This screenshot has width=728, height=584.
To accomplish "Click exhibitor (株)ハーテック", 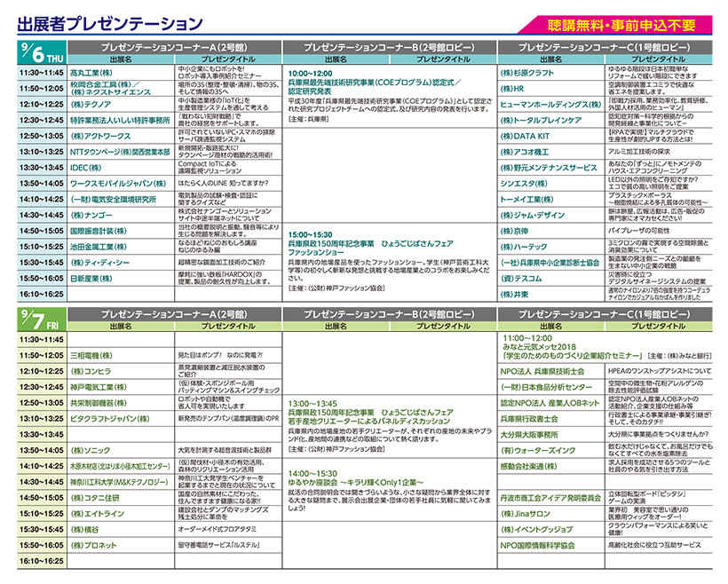I will 524,247.
